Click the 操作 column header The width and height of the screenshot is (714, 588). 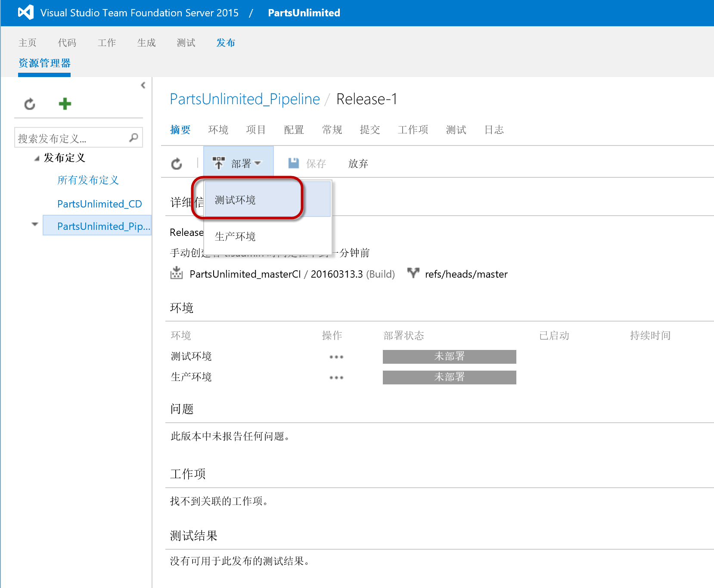[332, 335]
